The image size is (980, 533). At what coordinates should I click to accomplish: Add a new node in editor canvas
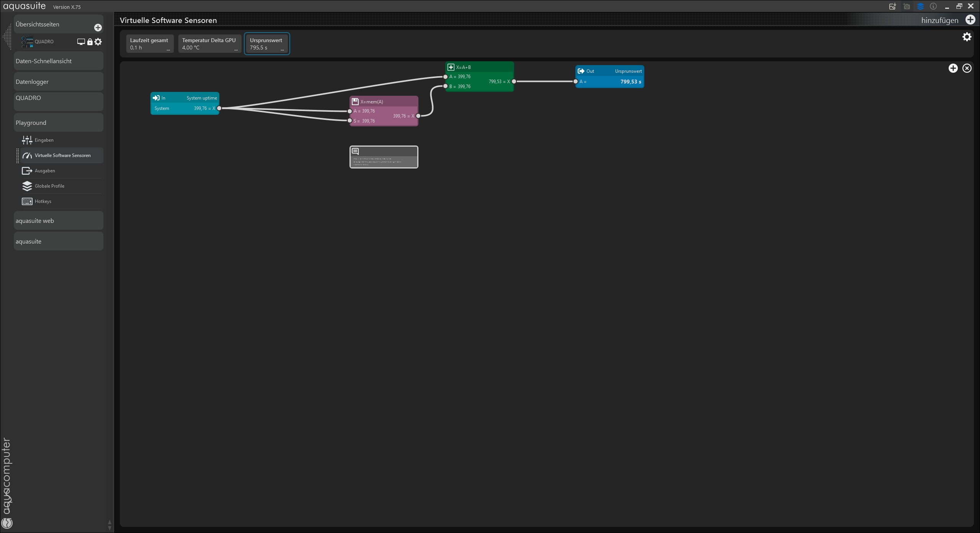[x=953, y=68]
